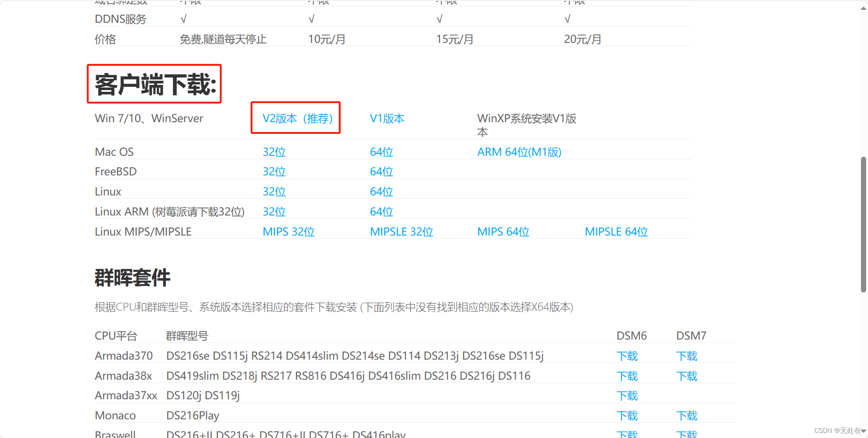Click the FreeBSD row label
This screenshot has height=438, width=868.
[116, 172]
